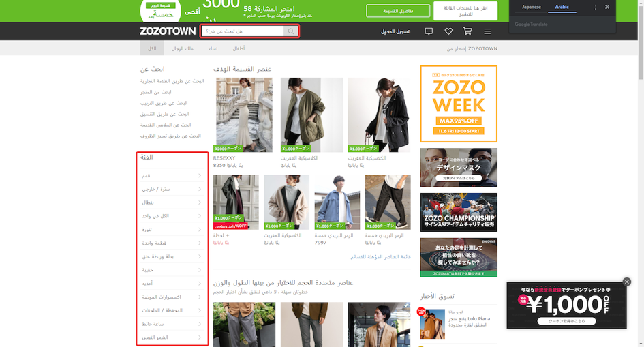Expand the بنطال (pants) category chevron

point(200,202)
